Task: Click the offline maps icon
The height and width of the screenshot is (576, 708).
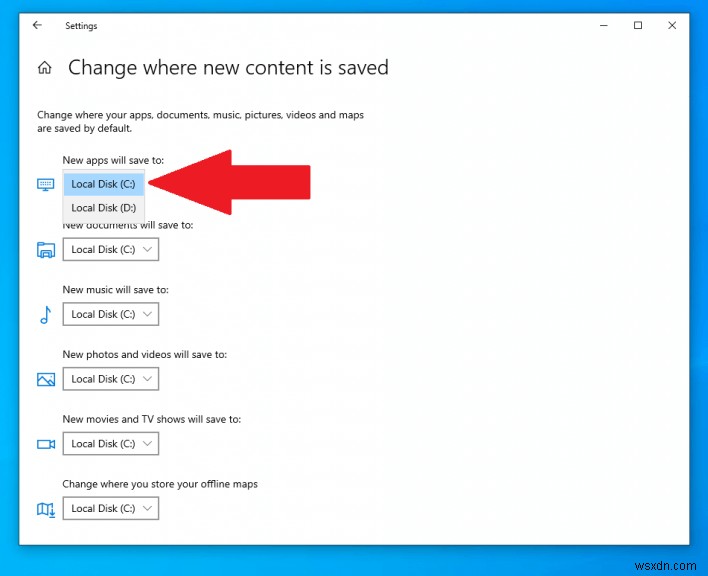Action: (x=46, y=510)
